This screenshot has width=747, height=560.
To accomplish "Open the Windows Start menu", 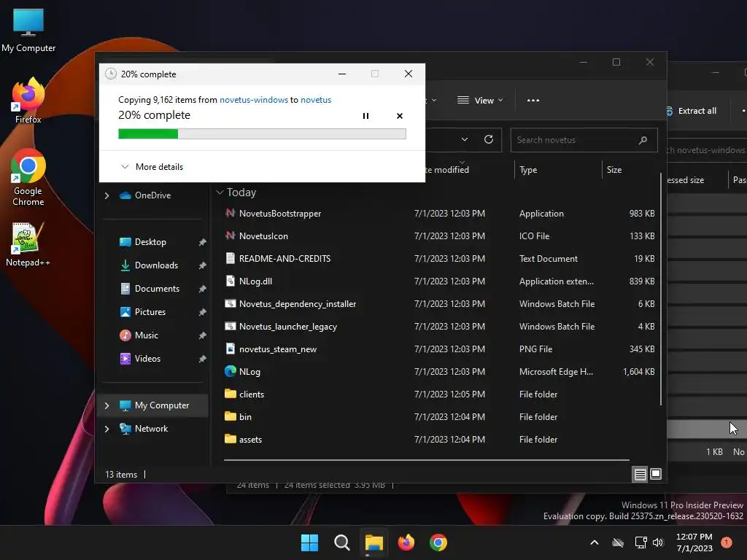I will coord(309,542).
